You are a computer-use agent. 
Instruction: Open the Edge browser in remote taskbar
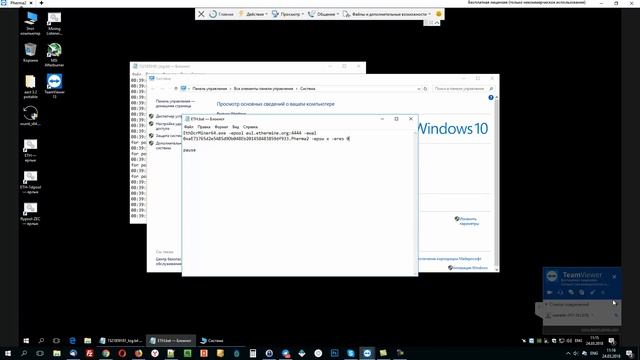72,340
